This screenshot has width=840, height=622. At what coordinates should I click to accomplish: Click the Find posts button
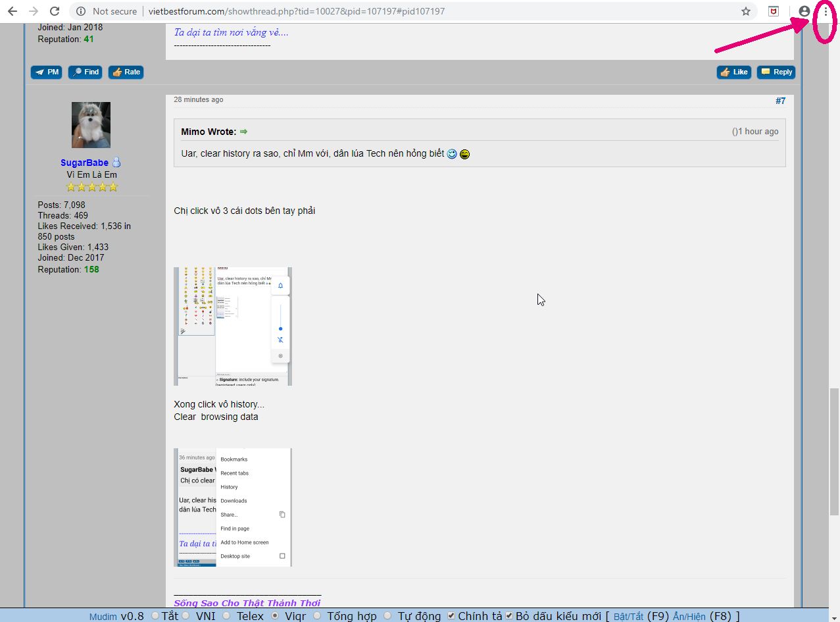[x=86, y=72]
